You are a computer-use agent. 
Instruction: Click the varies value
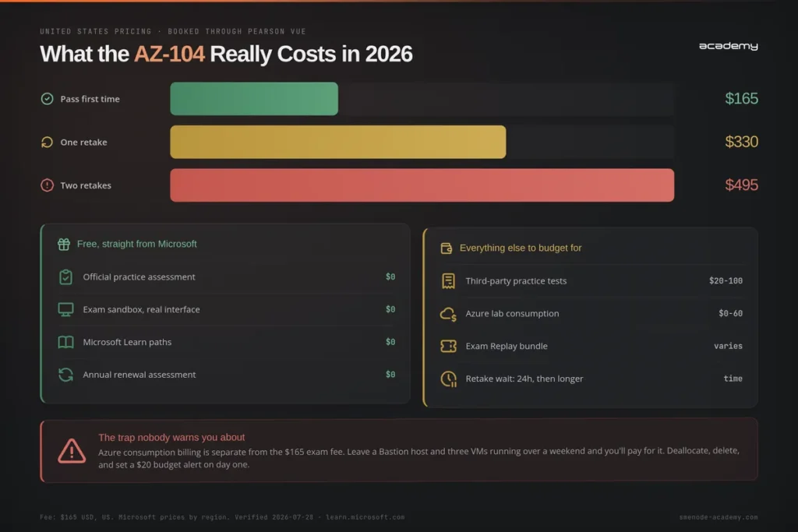[x=729, y=346]
